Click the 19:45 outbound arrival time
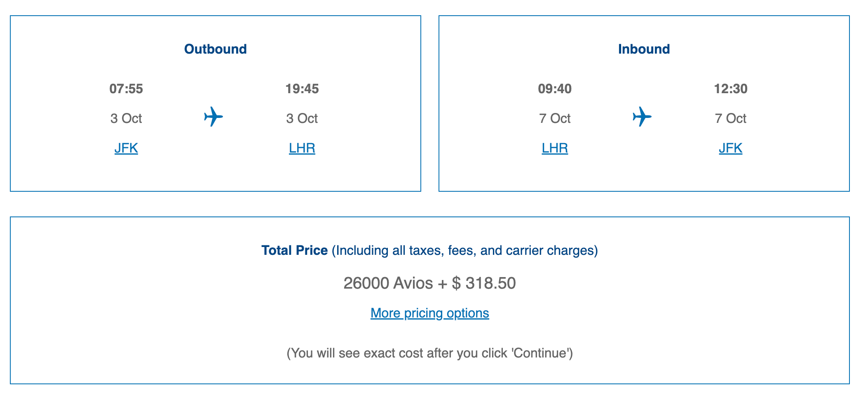 tap(302, 89)
